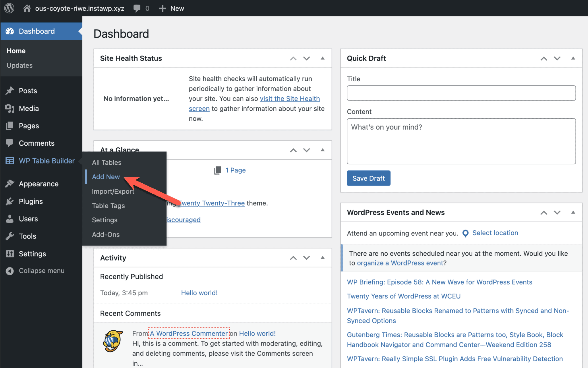Click the Pages icon in the sidebar
Screen dimensions: 588x368
click(x=10, y=126)
